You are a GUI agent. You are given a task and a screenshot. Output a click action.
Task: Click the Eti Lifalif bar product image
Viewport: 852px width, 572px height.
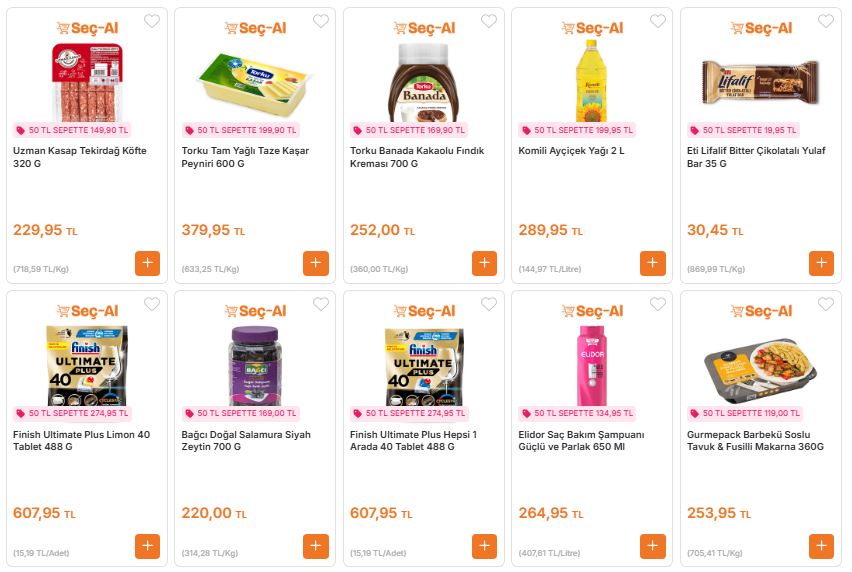pyautogui.click(x=759, y=82)
